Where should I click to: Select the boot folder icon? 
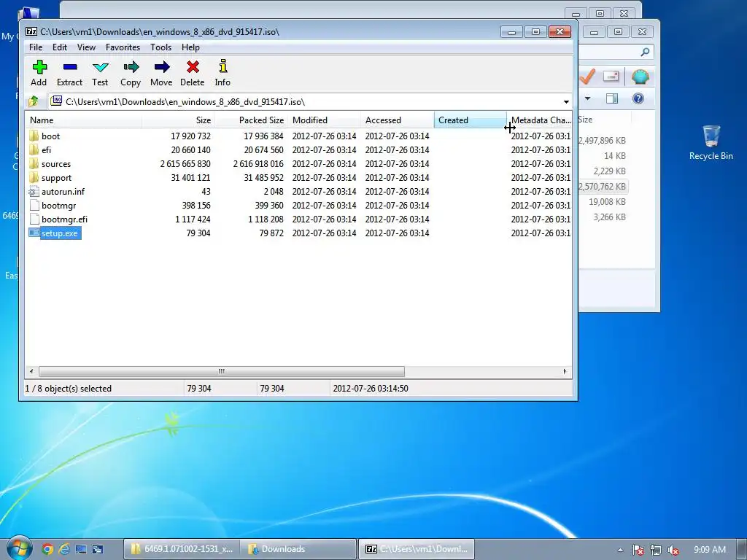pyautogui.click(x=34, y=136)
